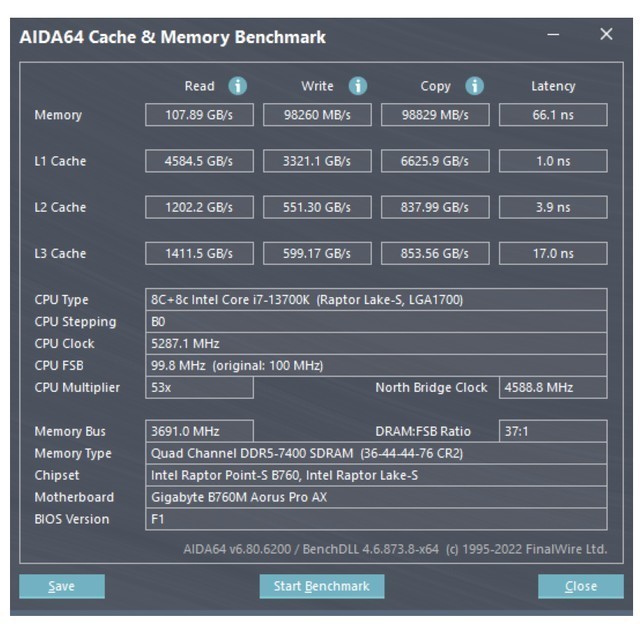Click the info icon next to Copy
The height and width of the screenshot is (629, 640).
pos(474,86)
